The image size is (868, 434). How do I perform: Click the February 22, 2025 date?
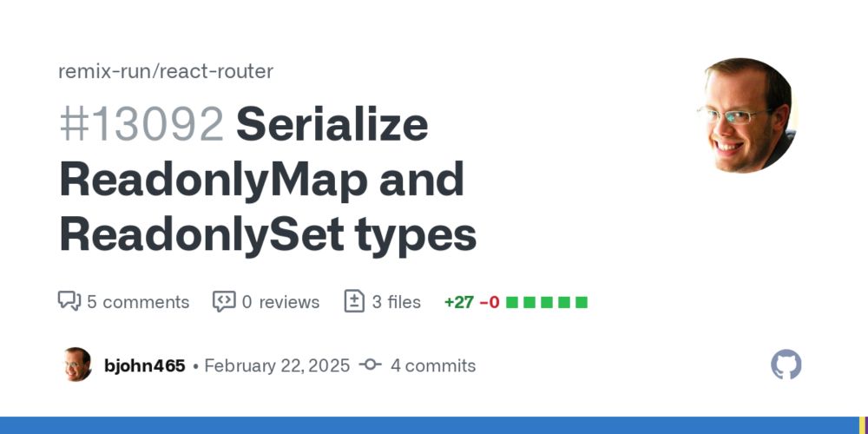[277, 365]
